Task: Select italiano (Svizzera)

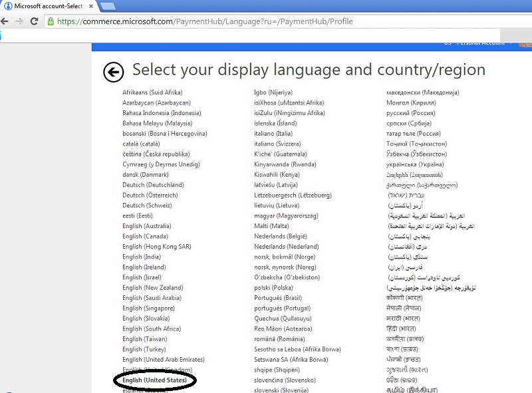Action: [277, 144]
